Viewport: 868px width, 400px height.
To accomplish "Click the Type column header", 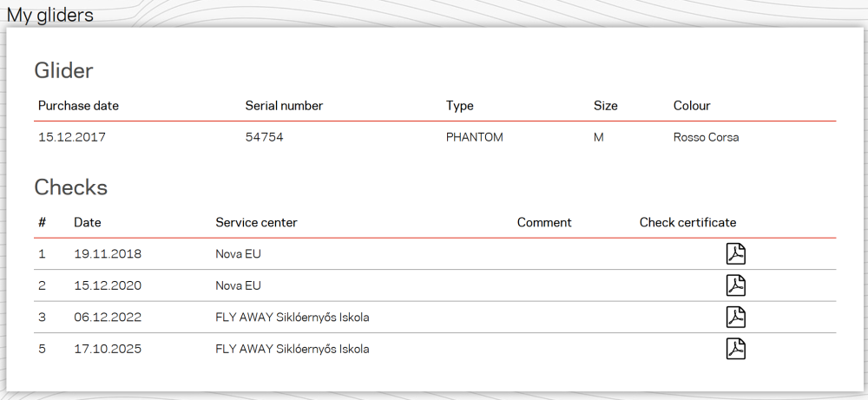I will [460, 106].
